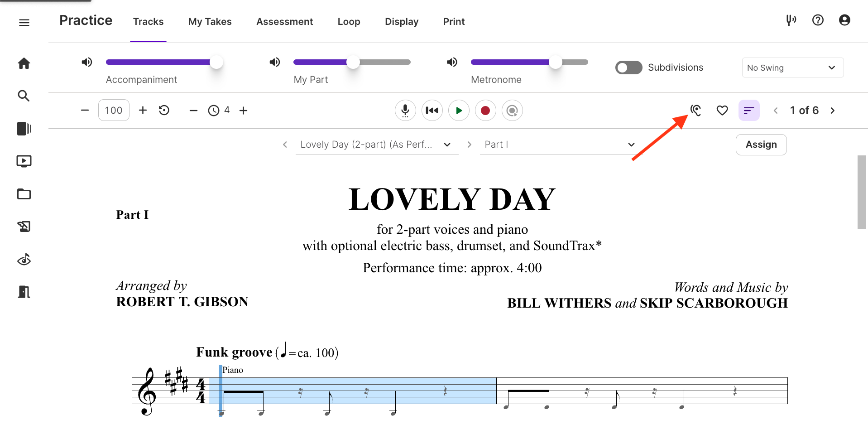Click the "1 of 6" page indicator
Viewport: 868px width, 444px height.
[804, 111]
